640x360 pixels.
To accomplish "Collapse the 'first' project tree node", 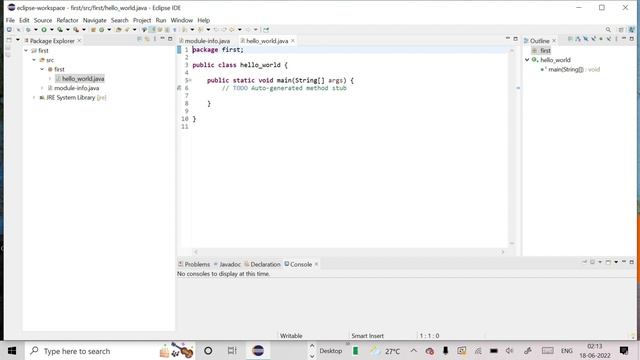I will (26, 51).
